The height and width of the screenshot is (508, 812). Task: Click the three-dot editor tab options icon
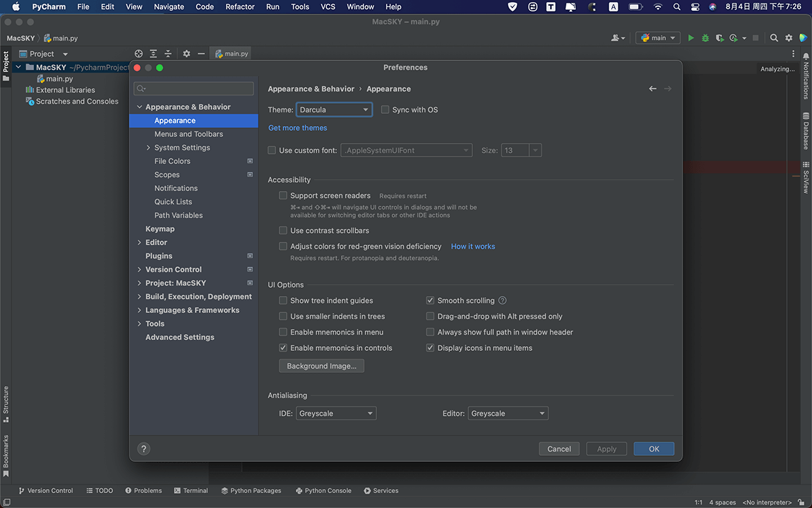[x=794, y=54]
